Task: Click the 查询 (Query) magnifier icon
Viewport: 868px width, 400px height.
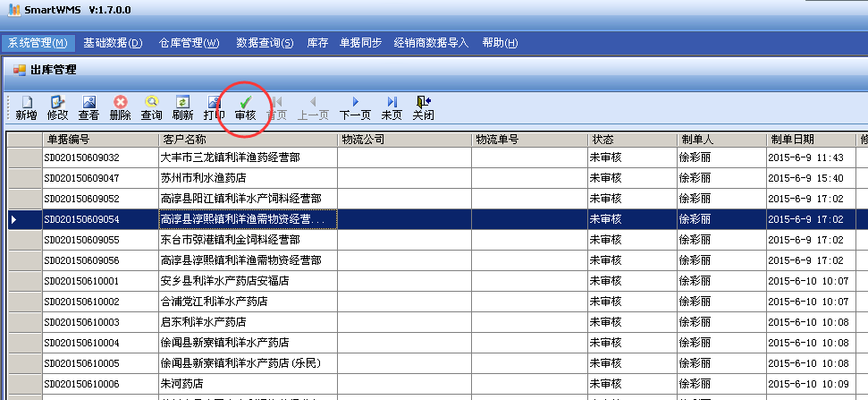Action: tap(151, 102)
